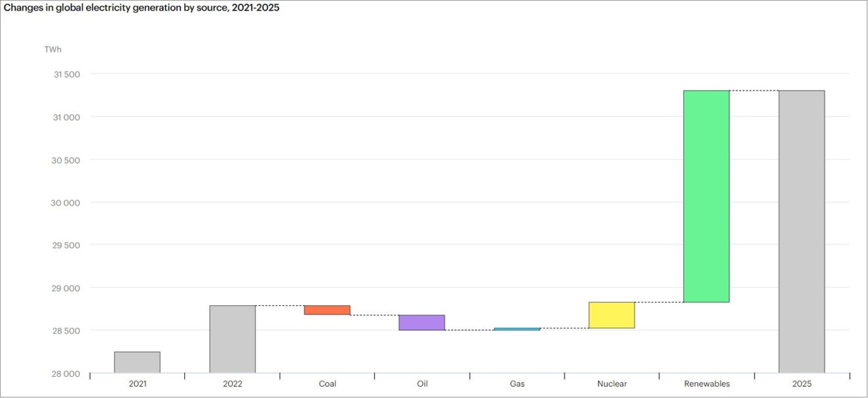Image resolution: width=868 pixels, height=398 pixels.
Task: Click the Coal x-axis label
Action: (327, 384)
